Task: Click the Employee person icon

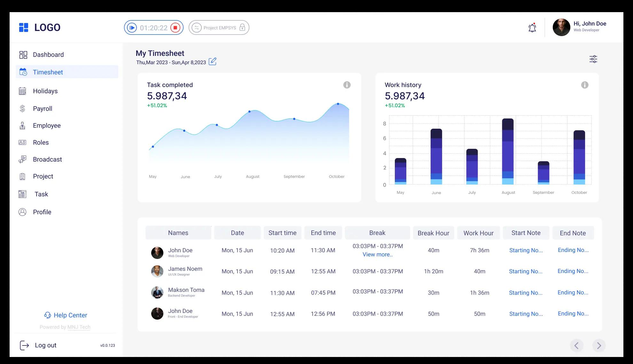Action: (x=22, y=125)
